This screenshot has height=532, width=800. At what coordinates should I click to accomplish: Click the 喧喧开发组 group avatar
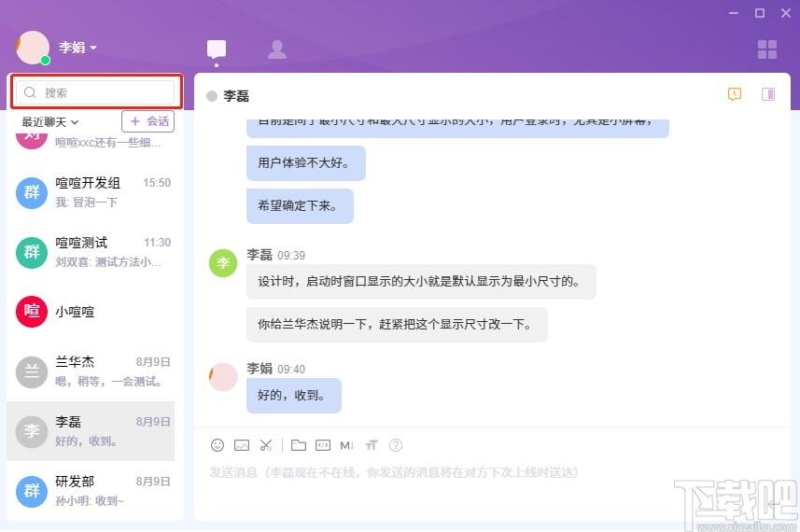point(32,192)
